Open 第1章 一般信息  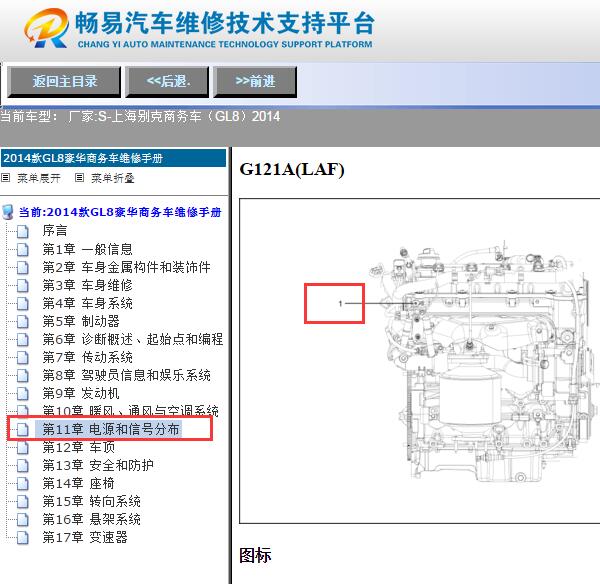[87, 249]
